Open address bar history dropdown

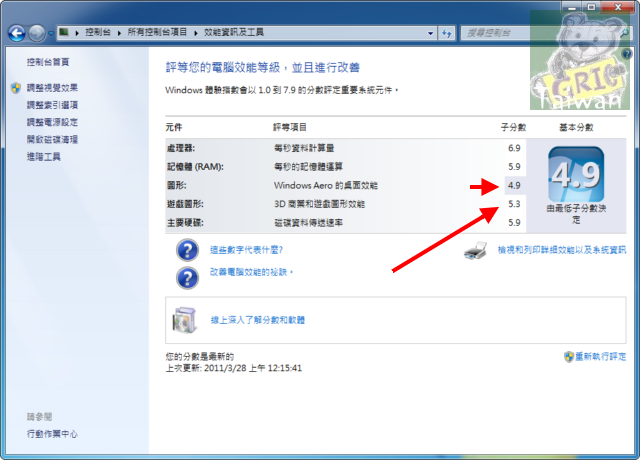pos(430,33)
